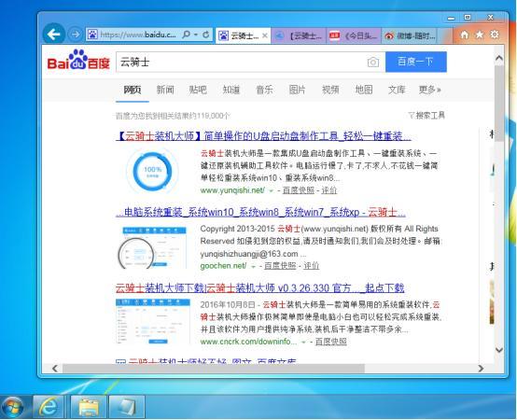
Task: Launch Internet Explorer from the taskbar
Action: coord(49,407)
